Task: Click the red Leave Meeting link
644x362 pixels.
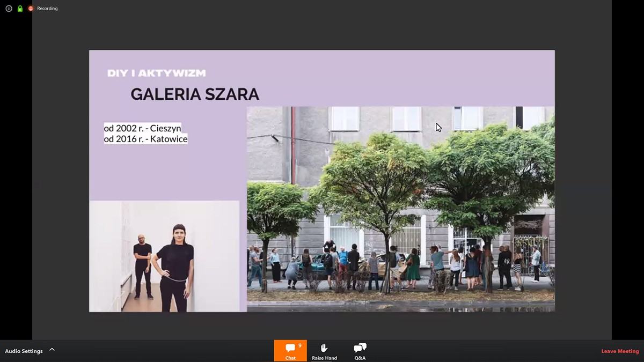Action: pos(620,351)
